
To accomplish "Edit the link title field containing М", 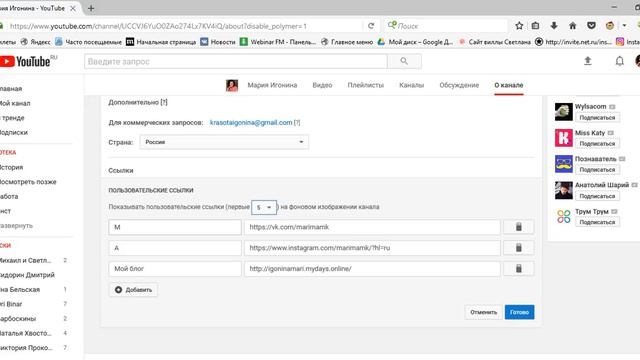I will tap(175, 227).
